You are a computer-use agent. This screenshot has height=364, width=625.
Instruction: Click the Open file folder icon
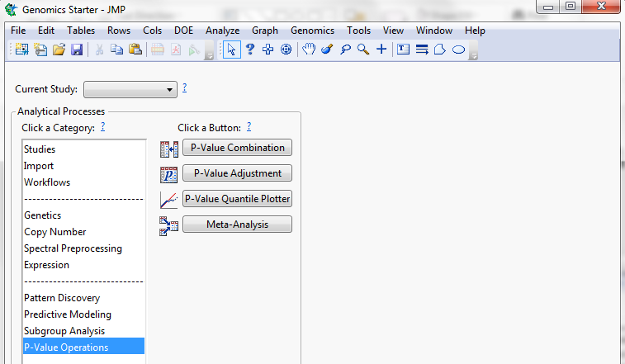tap(59, 50)
